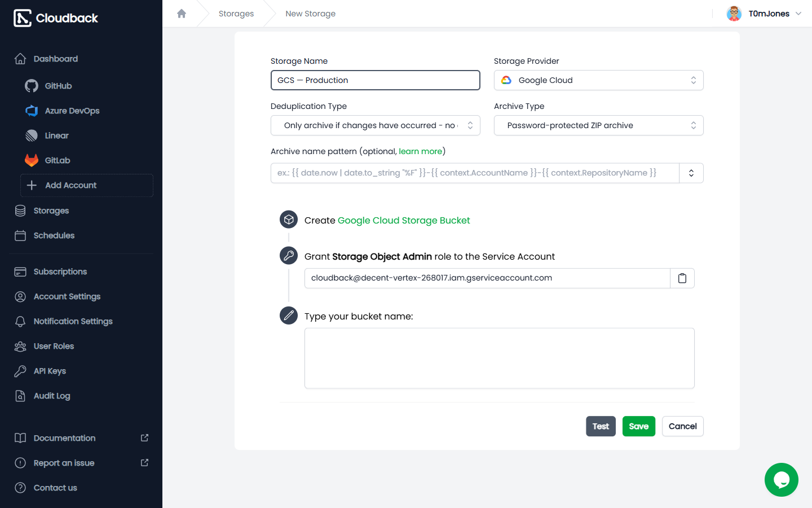Select the service account email field

pyautogui.click(x=487, y=278)
